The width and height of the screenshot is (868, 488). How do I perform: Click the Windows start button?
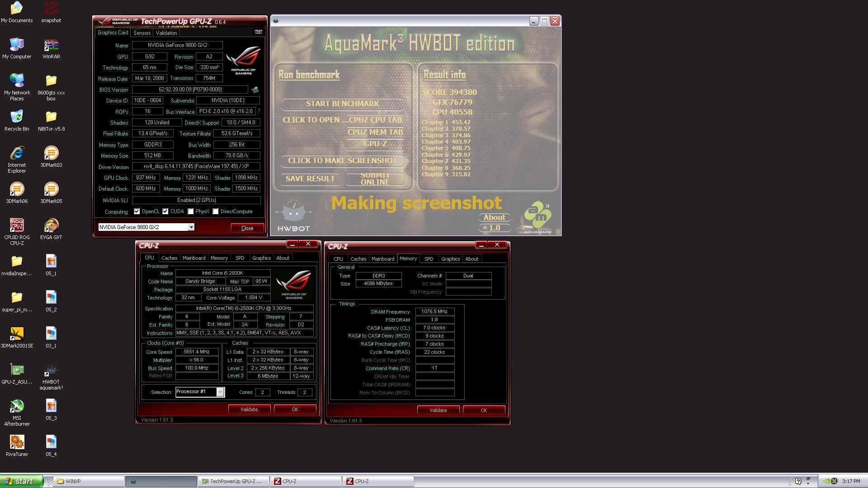coord(21,481)
